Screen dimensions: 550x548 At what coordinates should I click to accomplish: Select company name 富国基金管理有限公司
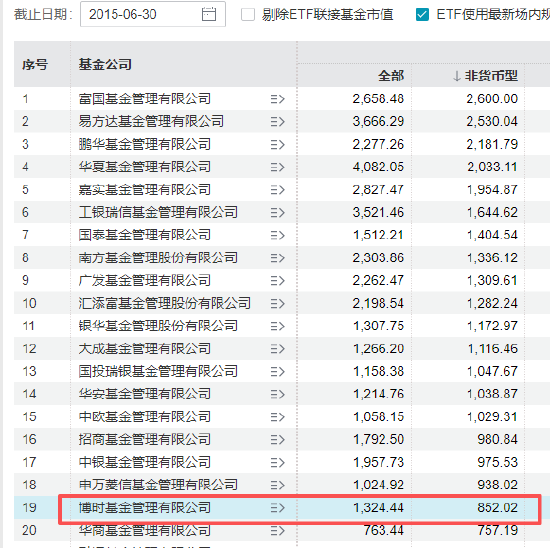(x=145, y=99)
